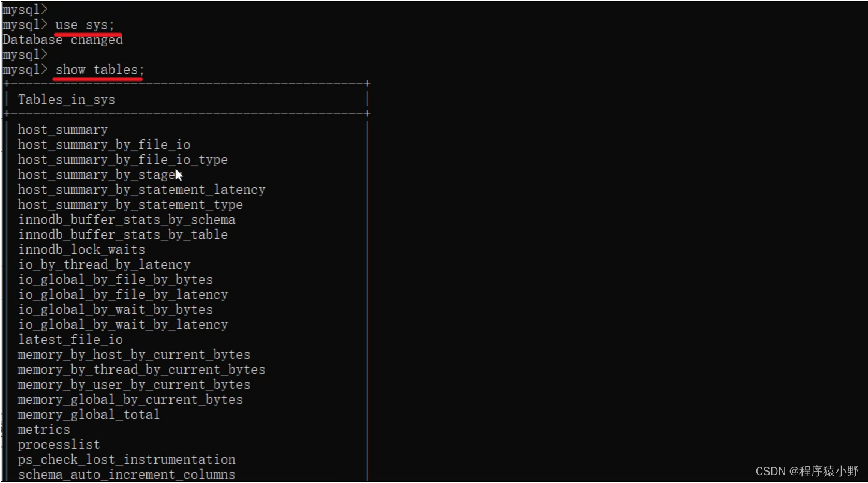Click the host_summary_by_statement_latency row

141,190
